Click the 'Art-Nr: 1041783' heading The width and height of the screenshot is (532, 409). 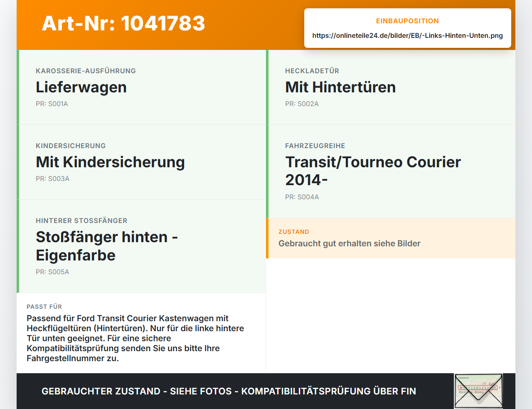coord(123,23)
